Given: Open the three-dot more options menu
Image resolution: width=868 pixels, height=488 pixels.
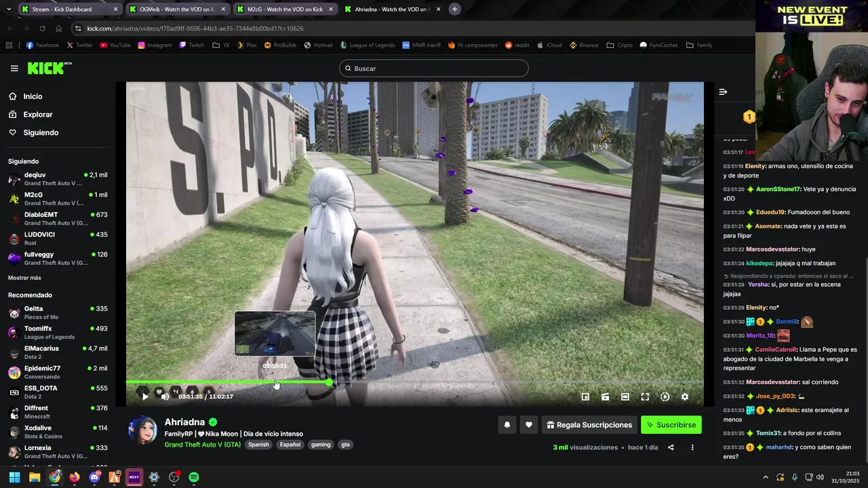Looking at the screenshot, I should coord(692,447).
